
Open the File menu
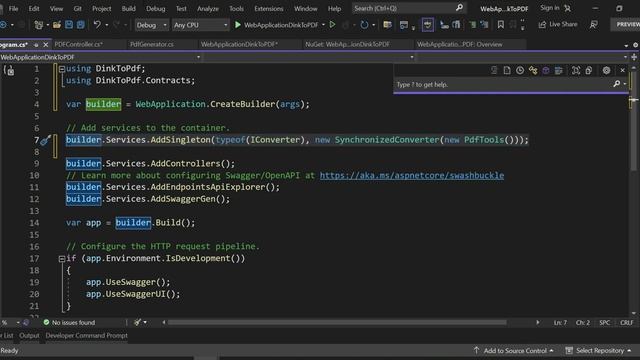click(x=13, y=8)
